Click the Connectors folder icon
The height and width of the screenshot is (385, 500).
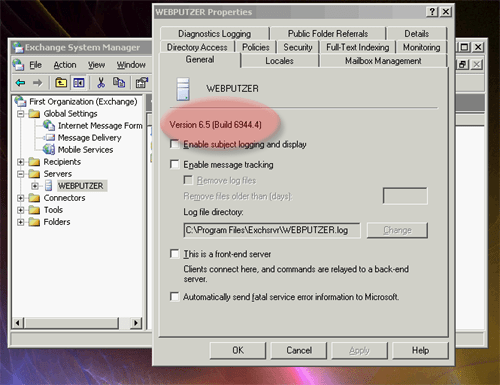coord(34,198)
